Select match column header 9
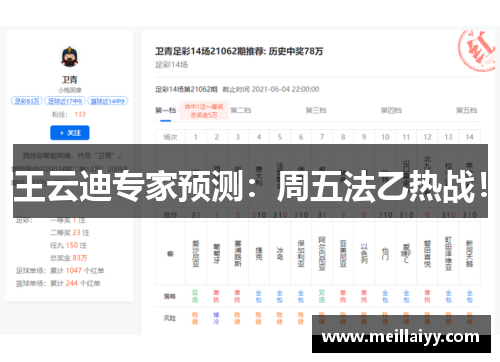500x362 pixels. click(x=364, y=137)
